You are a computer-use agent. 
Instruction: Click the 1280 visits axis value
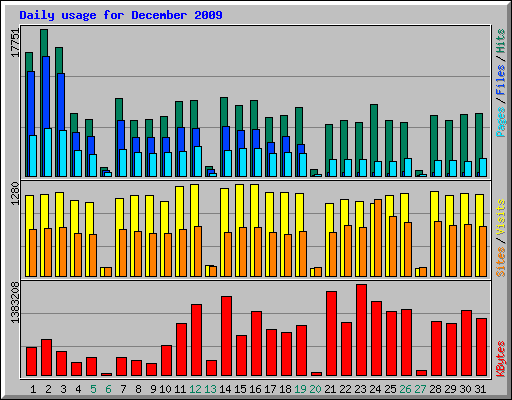[16, 193]
